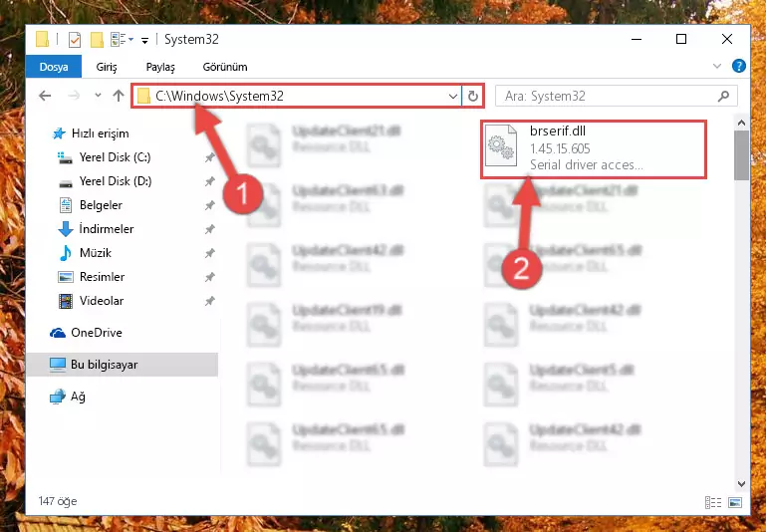766x532 pixels.
Task: Open Belgeler in the sidebar
Action: point(102,205)
